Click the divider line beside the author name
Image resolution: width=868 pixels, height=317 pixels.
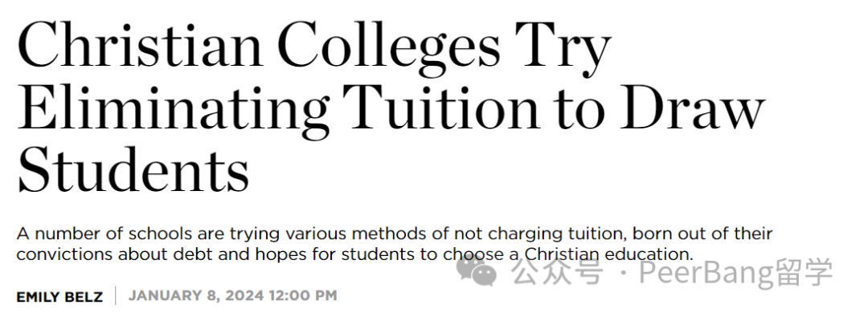[116, 296]
